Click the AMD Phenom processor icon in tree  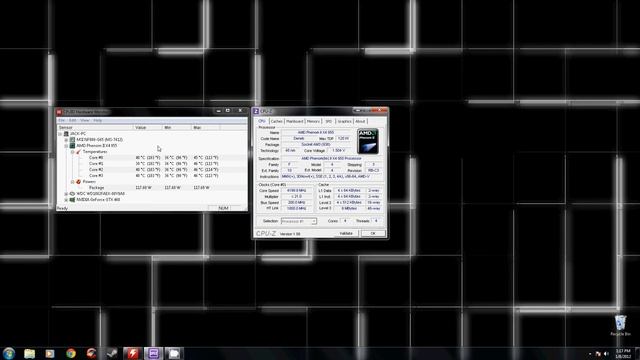click(x=72, y=146)
